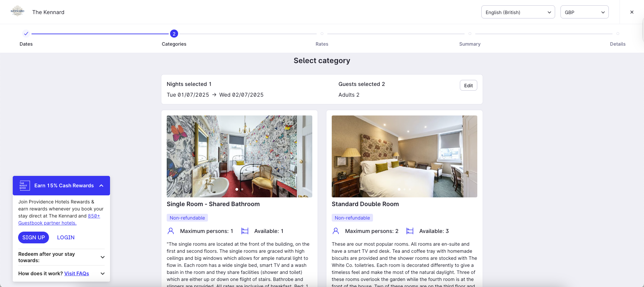Open the LOGIN link
This screenshot has width=644, height=287.
point(66,237)
